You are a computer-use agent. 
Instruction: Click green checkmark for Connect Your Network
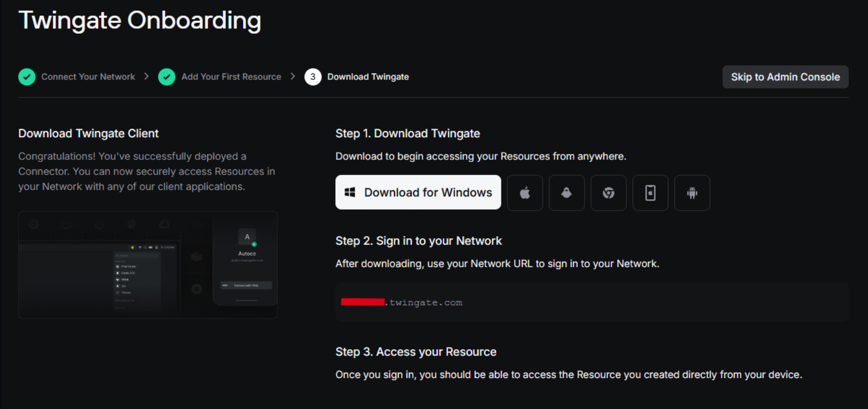[27, 77]
